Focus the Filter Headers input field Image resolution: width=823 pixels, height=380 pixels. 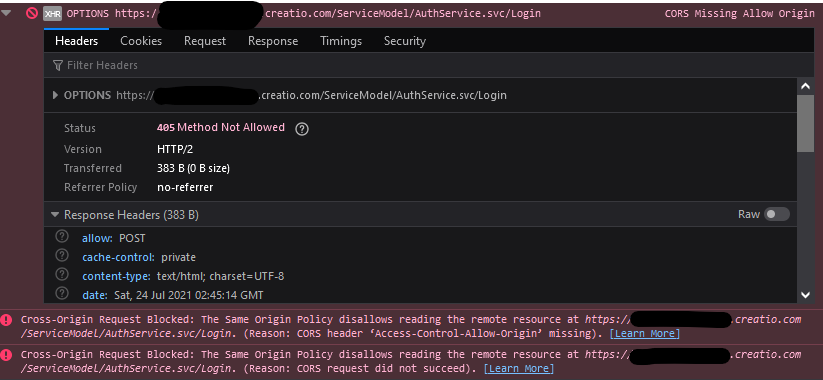pos(429,65)
